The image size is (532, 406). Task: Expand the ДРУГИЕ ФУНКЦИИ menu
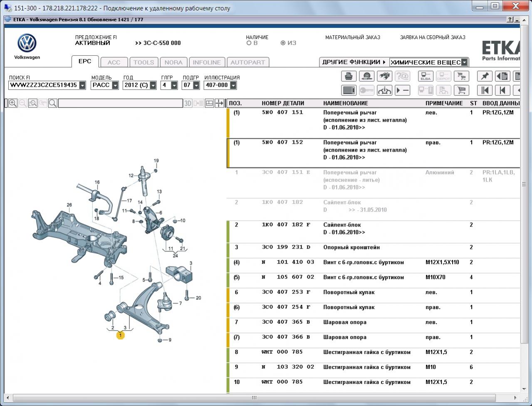click(354, 62)
